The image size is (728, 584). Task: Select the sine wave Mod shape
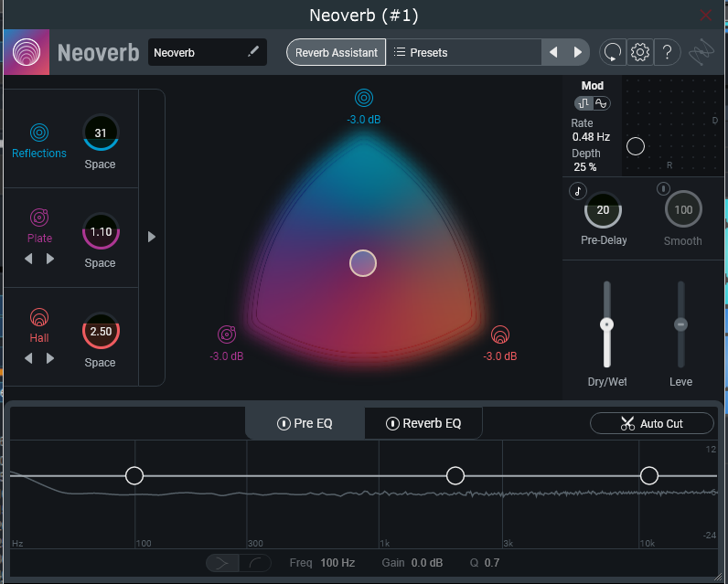(x=601, y=103)
